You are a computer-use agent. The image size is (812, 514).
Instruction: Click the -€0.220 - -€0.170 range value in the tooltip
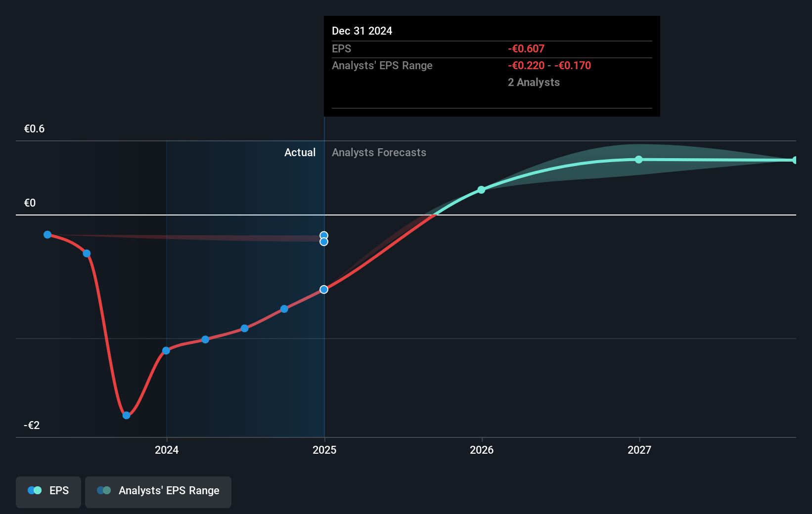coord(549,65)
